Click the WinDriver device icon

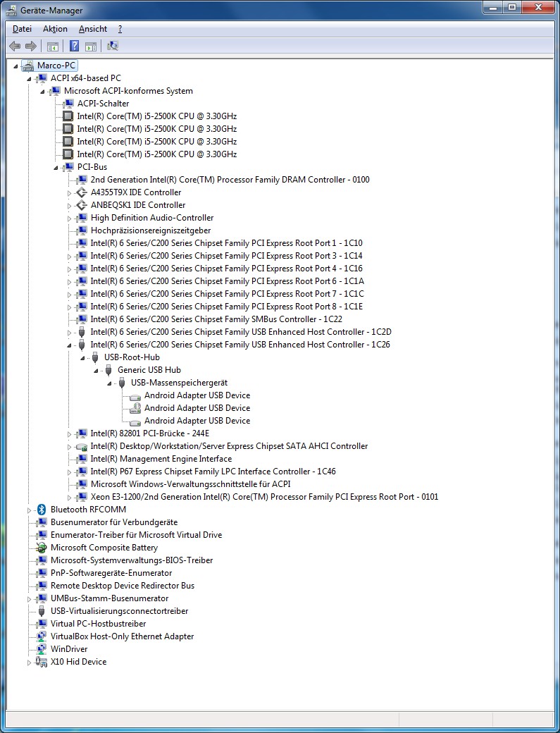point(42,649)
